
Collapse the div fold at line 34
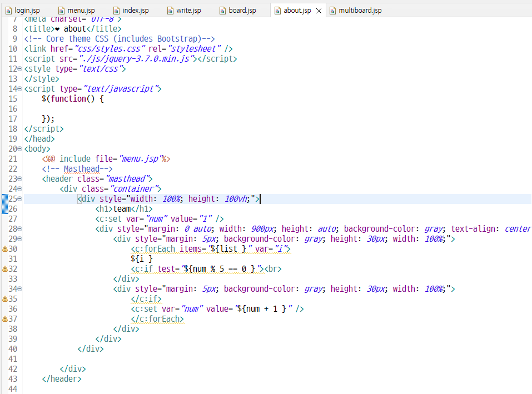(19, 289)
